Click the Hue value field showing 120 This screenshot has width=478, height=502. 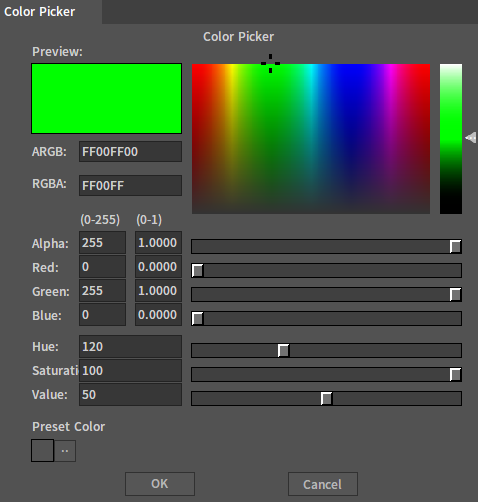(130, 347)
